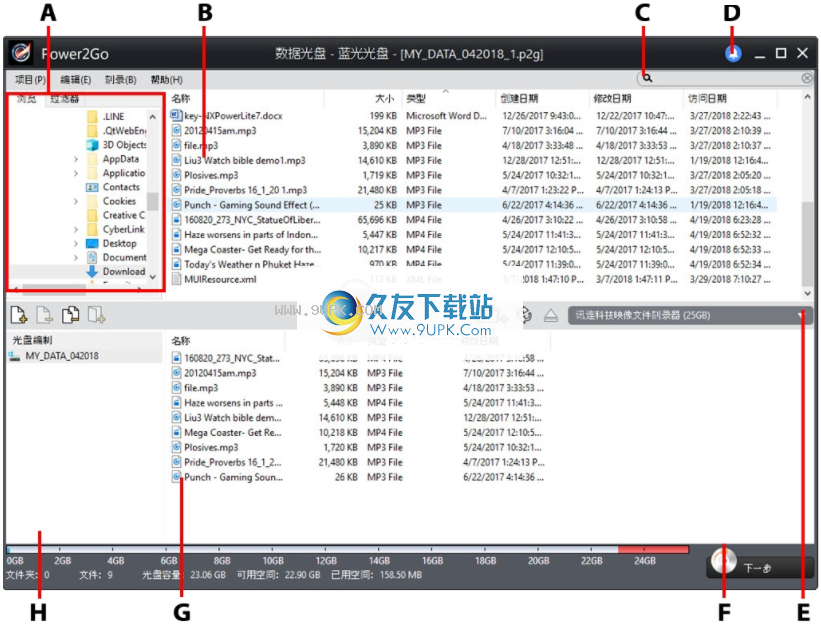Expand the AppData folder node
This screenshot has height=626, width=821.
coord(76,159)
